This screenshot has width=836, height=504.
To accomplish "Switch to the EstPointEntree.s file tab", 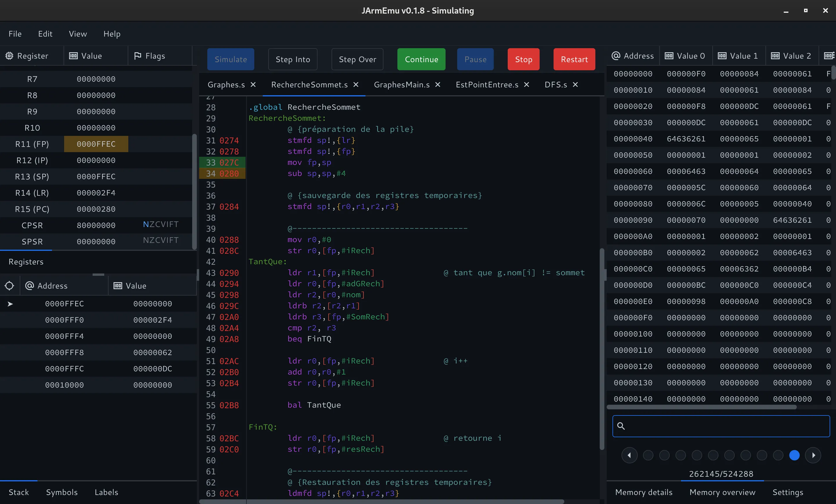I will [487, 84].
